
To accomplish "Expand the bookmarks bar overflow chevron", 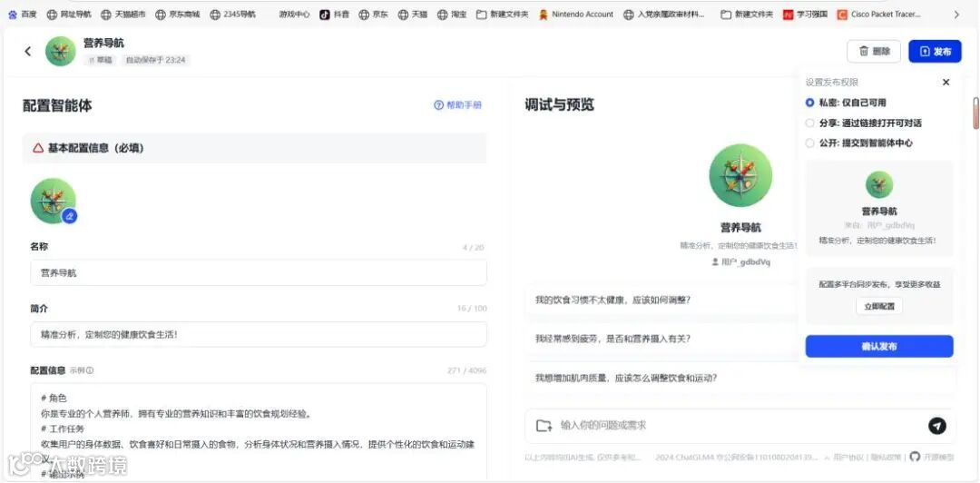I will 956,14.
